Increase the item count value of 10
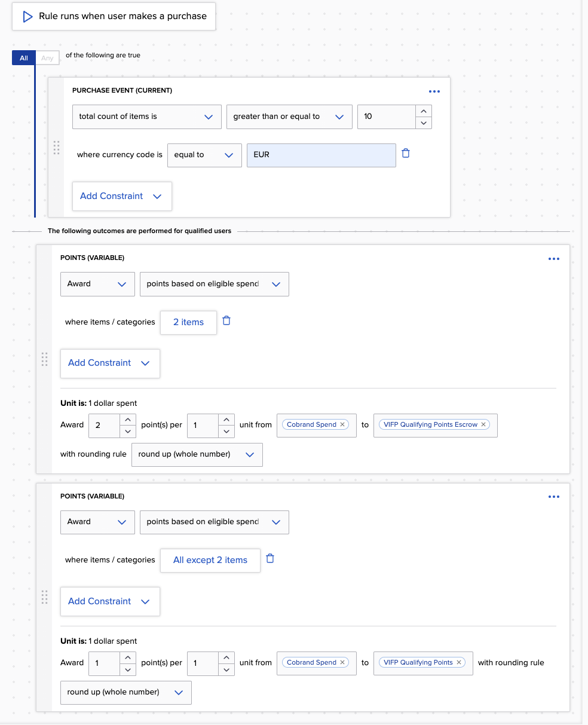Screen dimensions: 588x725 coord(424,111)
